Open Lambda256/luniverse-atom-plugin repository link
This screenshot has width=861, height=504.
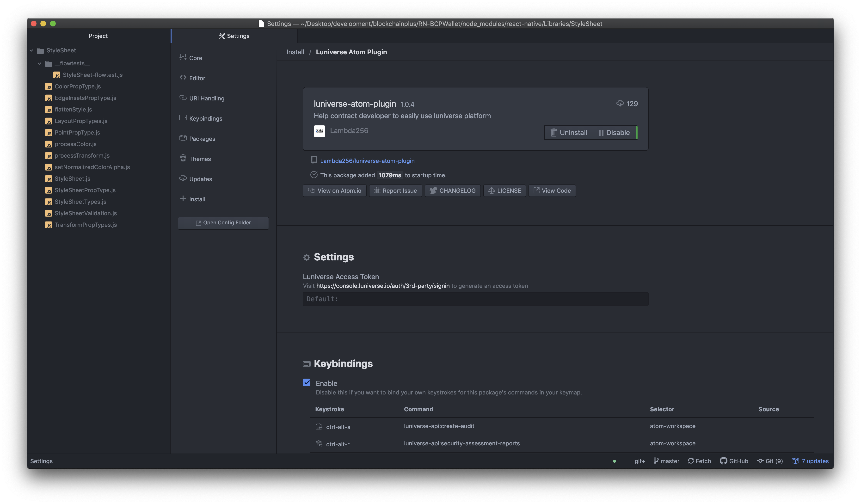coord(367,161)
